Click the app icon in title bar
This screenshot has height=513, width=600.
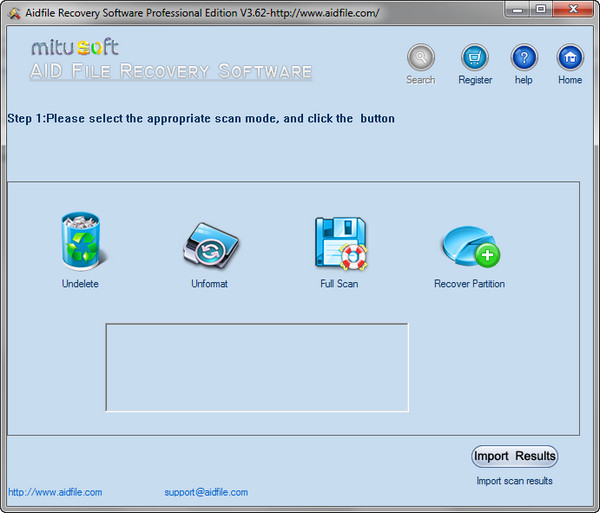point(15,13)
